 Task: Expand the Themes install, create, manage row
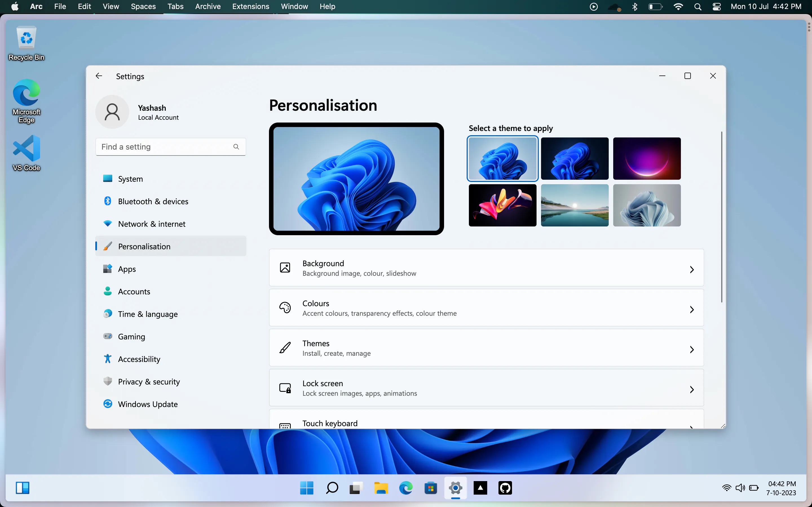486,348
